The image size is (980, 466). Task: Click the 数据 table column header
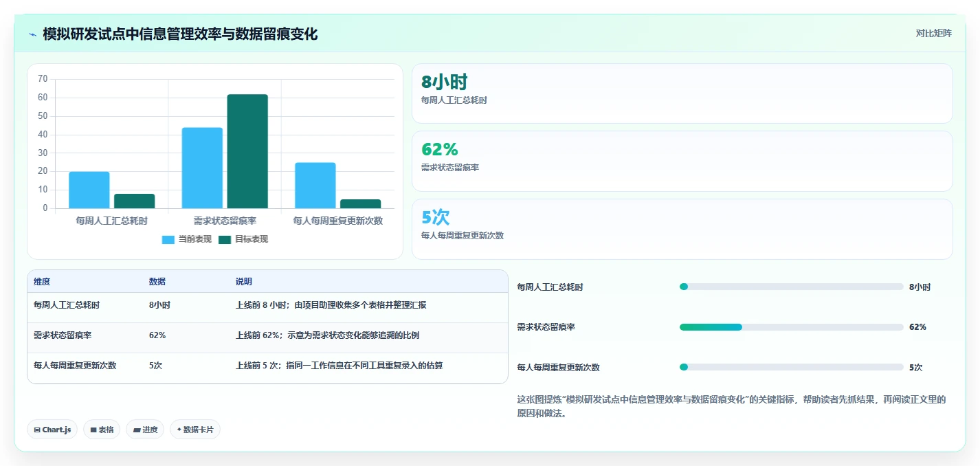(157, 282)
